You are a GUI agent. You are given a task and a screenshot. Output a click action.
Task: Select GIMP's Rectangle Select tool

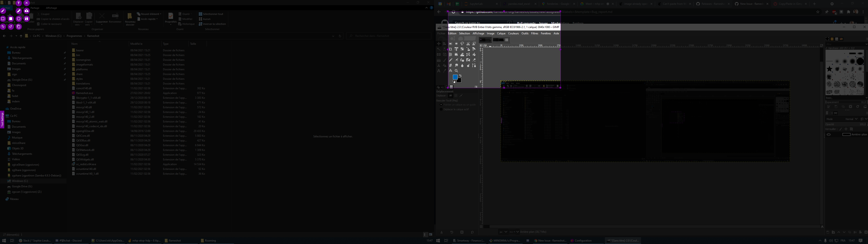[451, 43]
